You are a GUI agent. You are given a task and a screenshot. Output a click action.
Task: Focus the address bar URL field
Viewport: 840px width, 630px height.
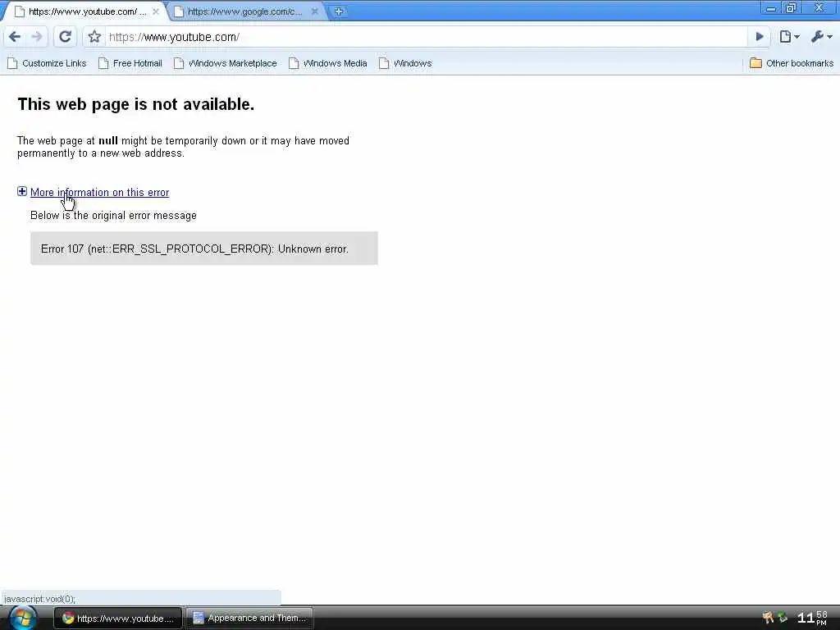[x=426, y=37]
